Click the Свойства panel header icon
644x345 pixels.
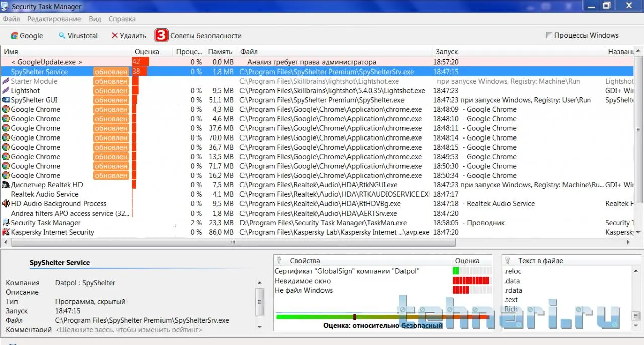[280, 261]
